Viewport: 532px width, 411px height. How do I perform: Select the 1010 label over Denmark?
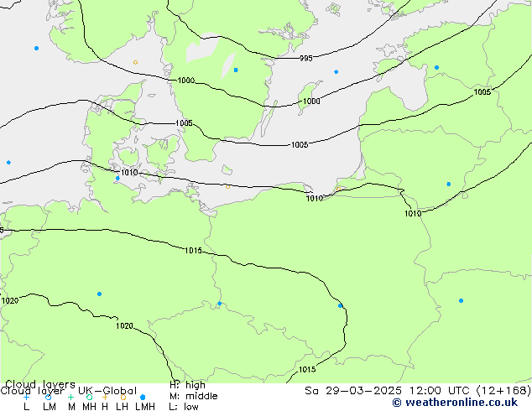129,173
